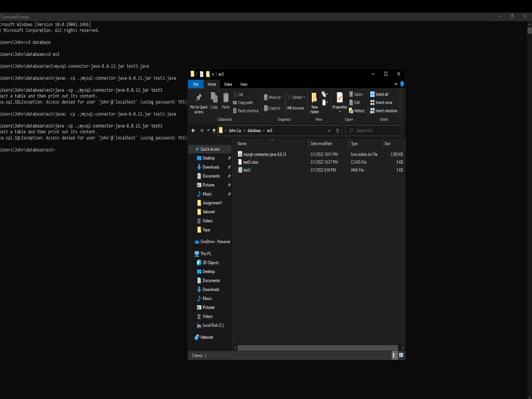Click quick access toolbar New folder icon
The width and height of the screenshot is (532, 399).
[208, 74]
